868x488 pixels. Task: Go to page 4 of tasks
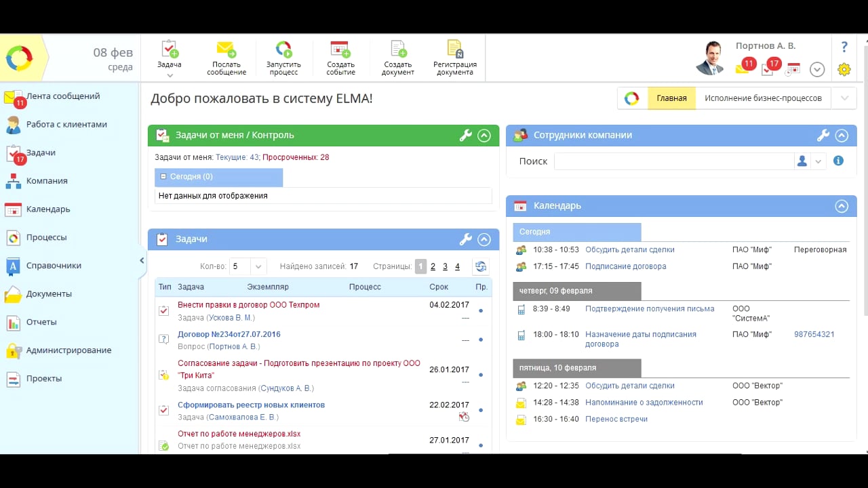pyautogui.click(x=457, y=267)
